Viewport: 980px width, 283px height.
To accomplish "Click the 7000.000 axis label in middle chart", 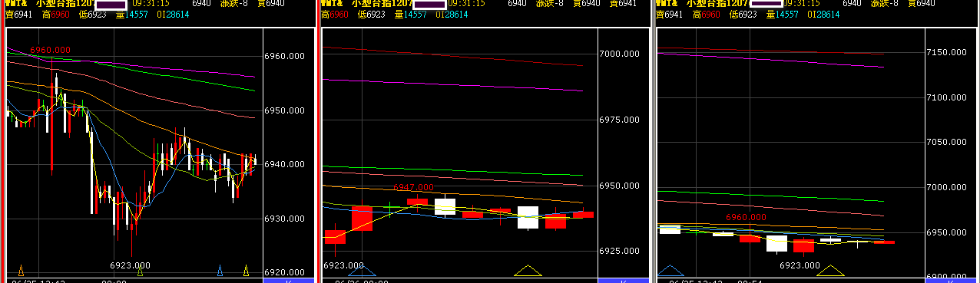I will [620, 54].
